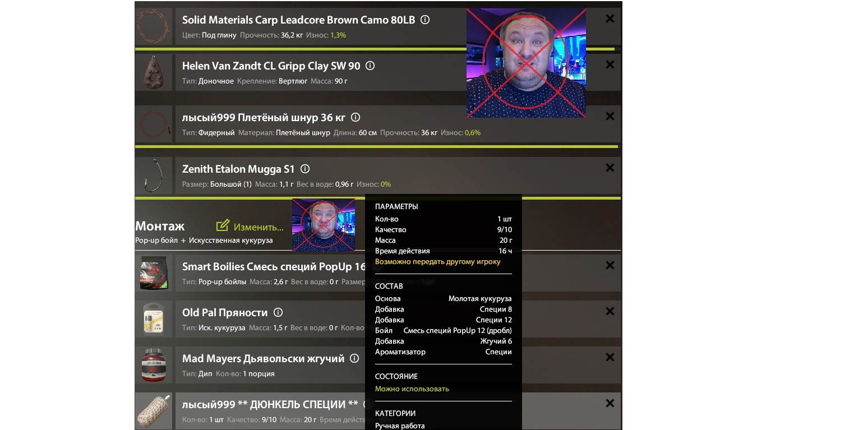This screenshot has height=430, width=868.
Task: Remove Smart Boilies PopUp bait
Action: (610, 266)
